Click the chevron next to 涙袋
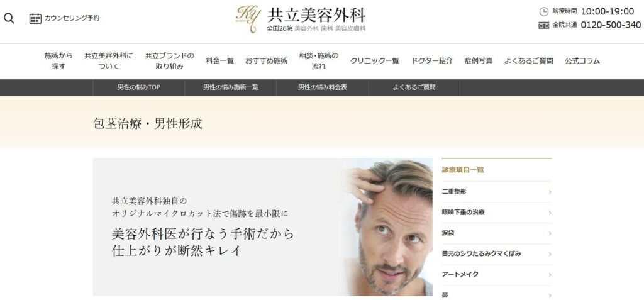The height and width of the screenshot is (300, 644). (550, 233)
